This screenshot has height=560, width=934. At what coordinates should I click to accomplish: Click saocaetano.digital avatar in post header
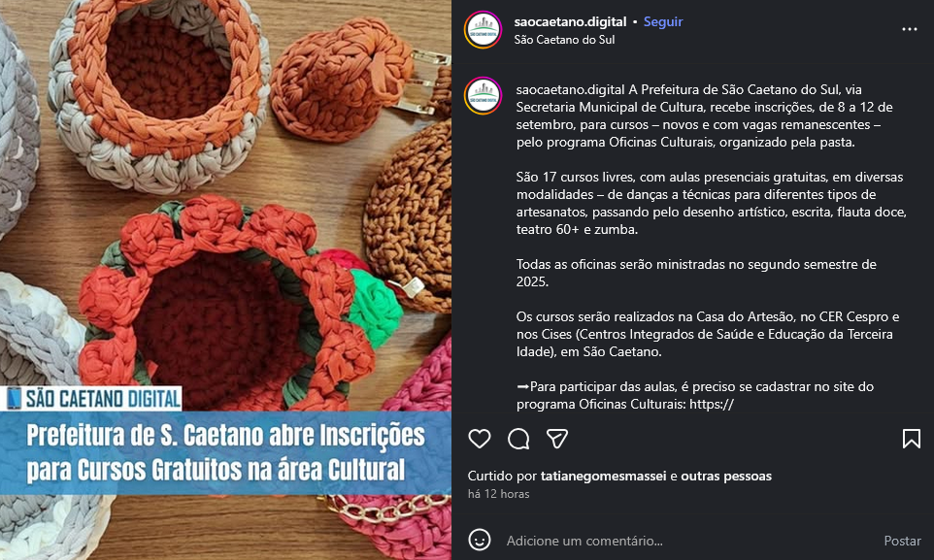484,30
